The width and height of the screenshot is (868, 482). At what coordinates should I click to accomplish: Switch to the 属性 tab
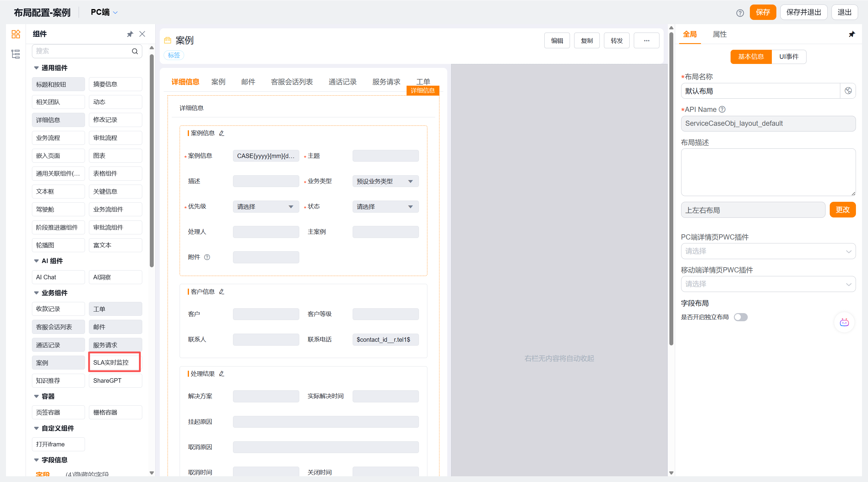point(719,34)
